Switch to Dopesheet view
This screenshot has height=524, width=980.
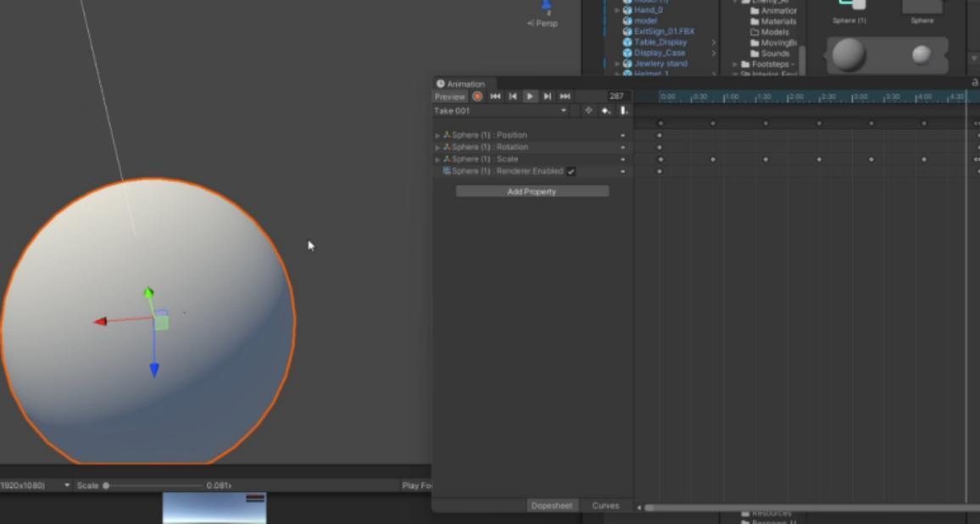(x=551, y=505)
